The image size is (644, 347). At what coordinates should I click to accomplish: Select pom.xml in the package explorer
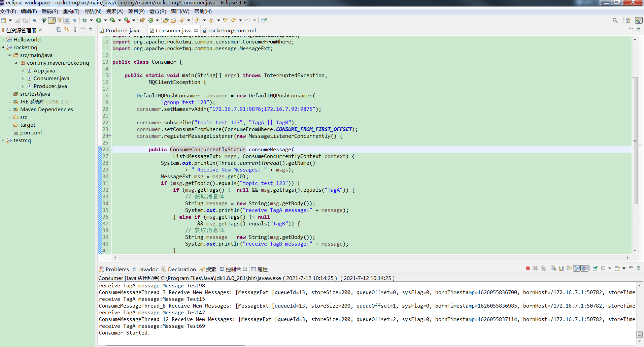(31, 133)
